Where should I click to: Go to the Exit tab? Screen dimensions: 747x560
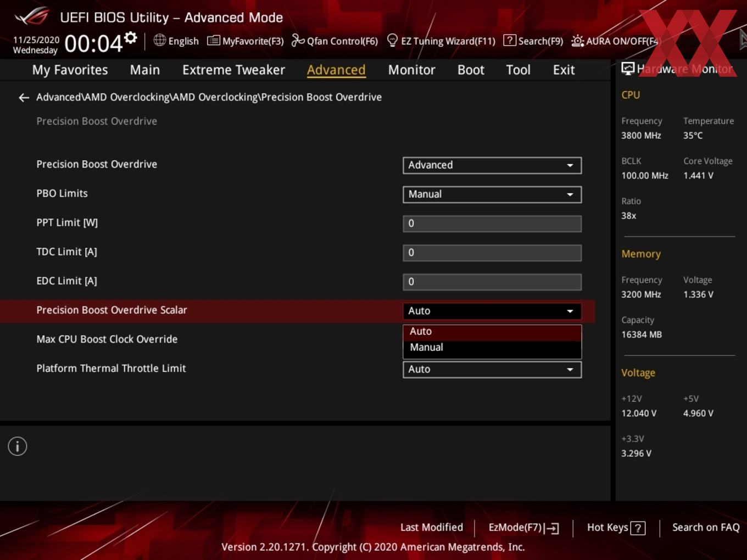[x=564, y=70]
